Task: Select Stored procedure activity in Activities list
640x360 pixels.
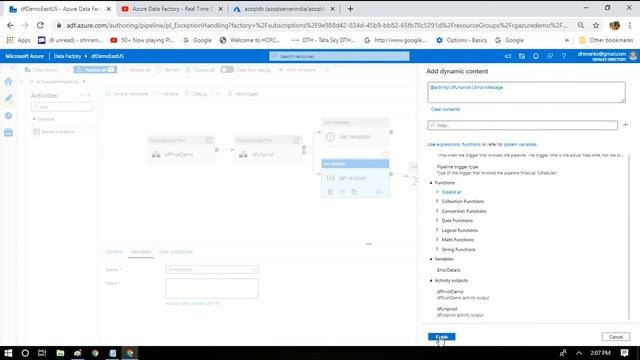Action: point(54,132)
